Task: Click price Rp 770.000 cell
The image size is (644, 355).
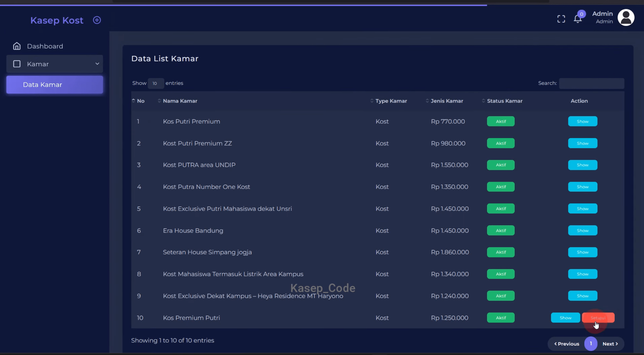Action: pos(448,121)
